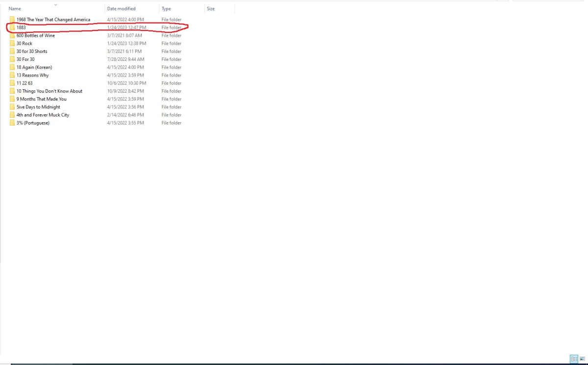Screen dimensions: 588x365
Task: Click the Name column header
Action: 14,8
